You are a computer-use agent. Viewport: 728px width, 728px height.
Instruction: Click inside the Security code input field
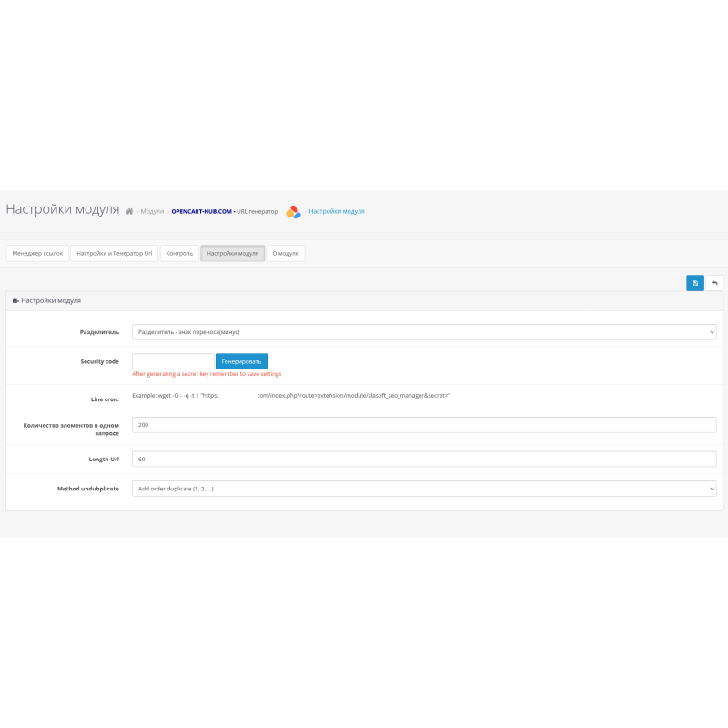click(x=171, y=361)
